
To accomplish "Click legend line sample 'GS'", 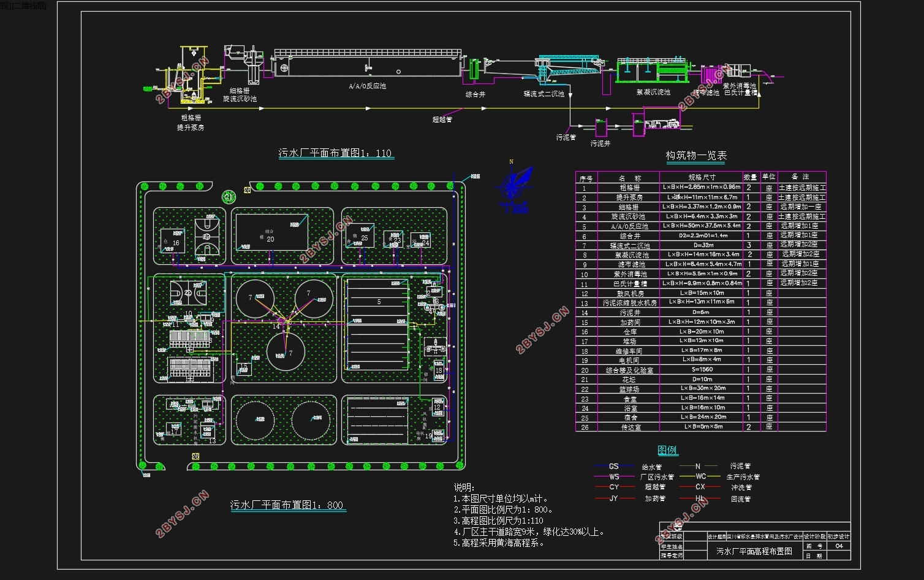I will pos(614,467).
